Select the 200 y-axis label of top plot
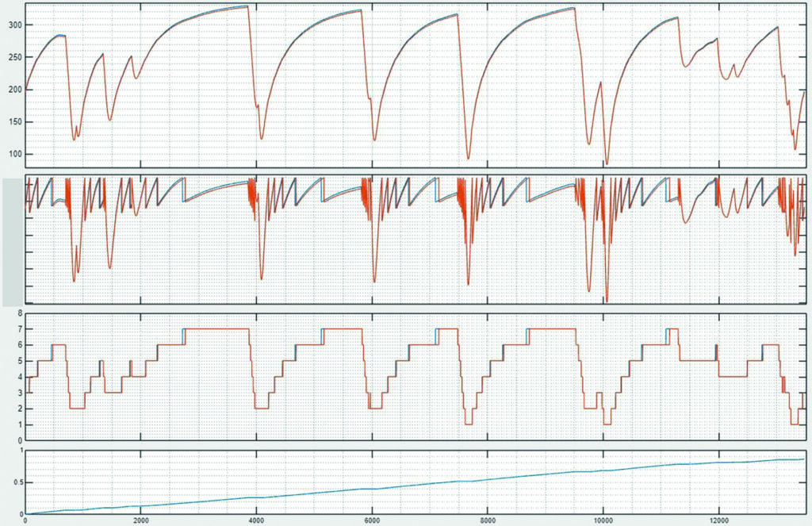The width and height of the screenshot is (812, 526). tap(14, 90)
